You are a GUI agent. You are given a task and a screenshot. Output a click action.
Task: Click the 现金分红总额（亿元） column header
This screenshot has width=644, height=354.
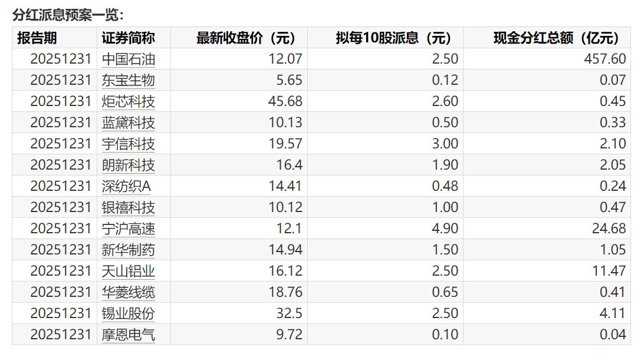[x=556, y=38]
